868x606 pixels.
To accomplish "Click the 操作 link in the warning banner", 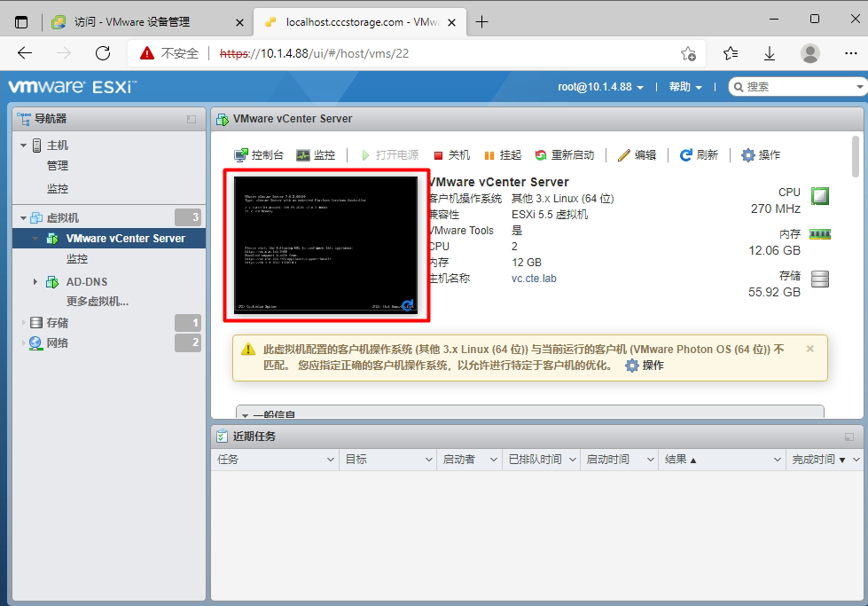I will tap(645, 366).
